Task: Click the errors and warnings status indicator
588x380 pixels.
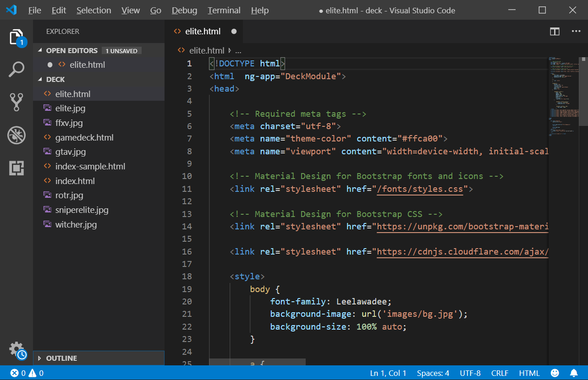Action: 27,373
